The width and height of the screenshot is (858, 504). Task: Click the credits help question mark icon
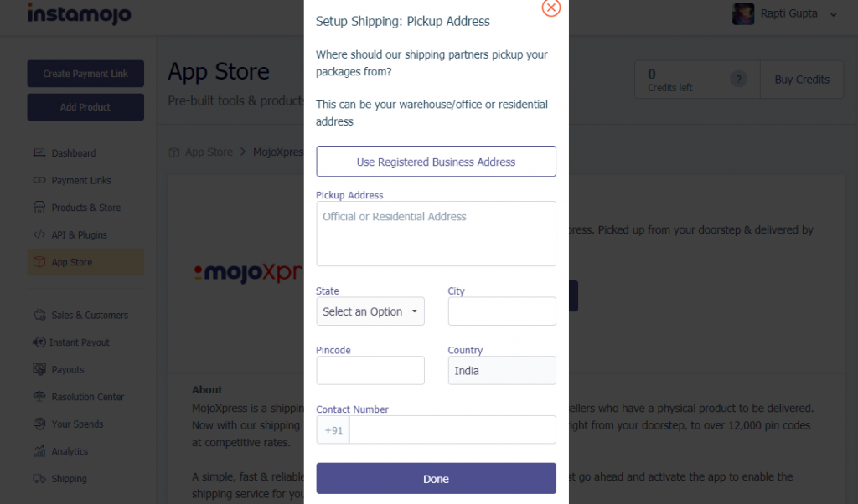click(738, 80)
